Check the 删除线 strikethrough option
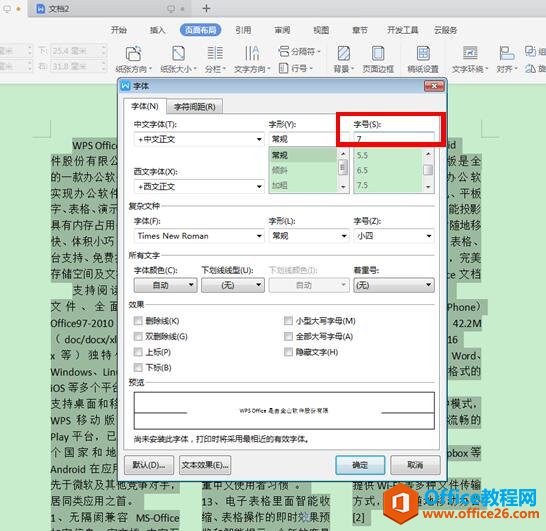The image size is (546, 531). pos(138,321)
